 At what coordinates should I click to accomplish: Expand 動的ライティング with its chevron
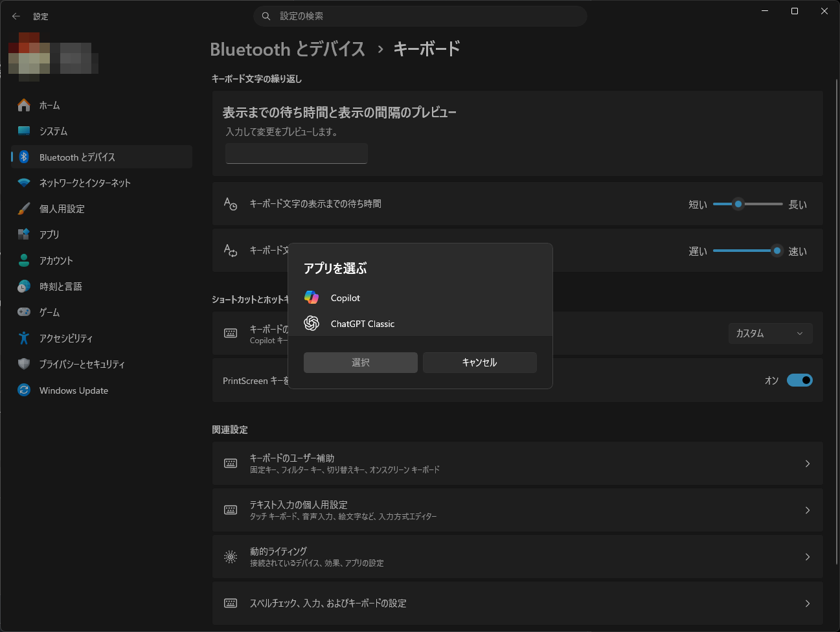(x=808, y=557)
